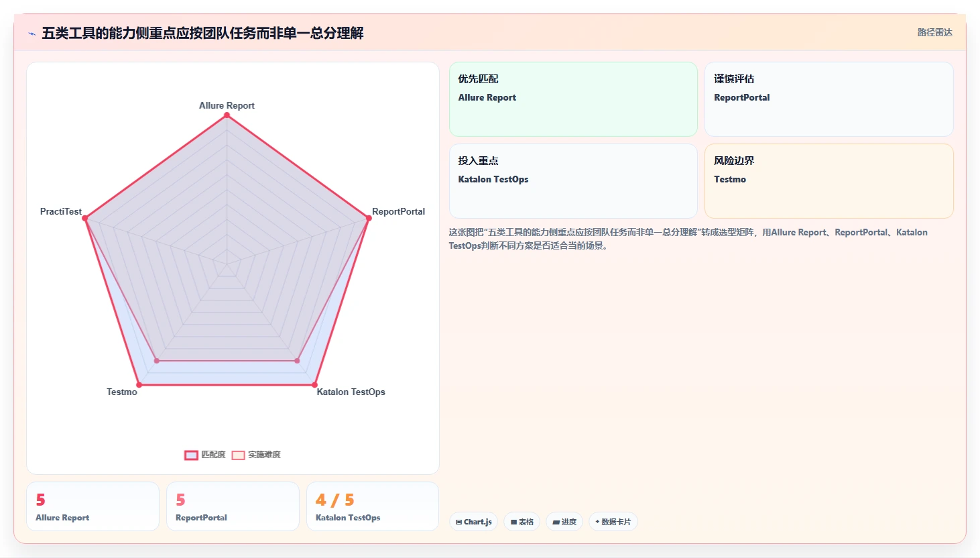Click the outer radar point near Katalon TestOps
980x558 pixels.
(x=314, y=385)
